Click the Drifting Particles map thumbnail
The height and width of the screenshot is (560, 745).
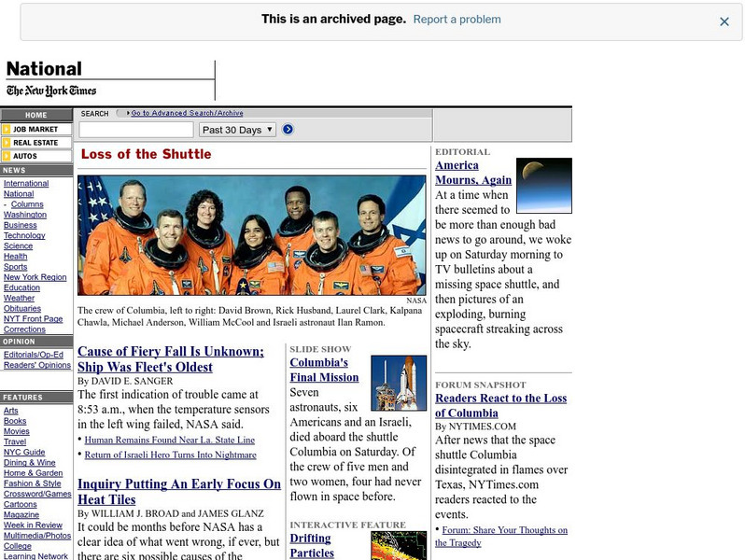point(399,546)
